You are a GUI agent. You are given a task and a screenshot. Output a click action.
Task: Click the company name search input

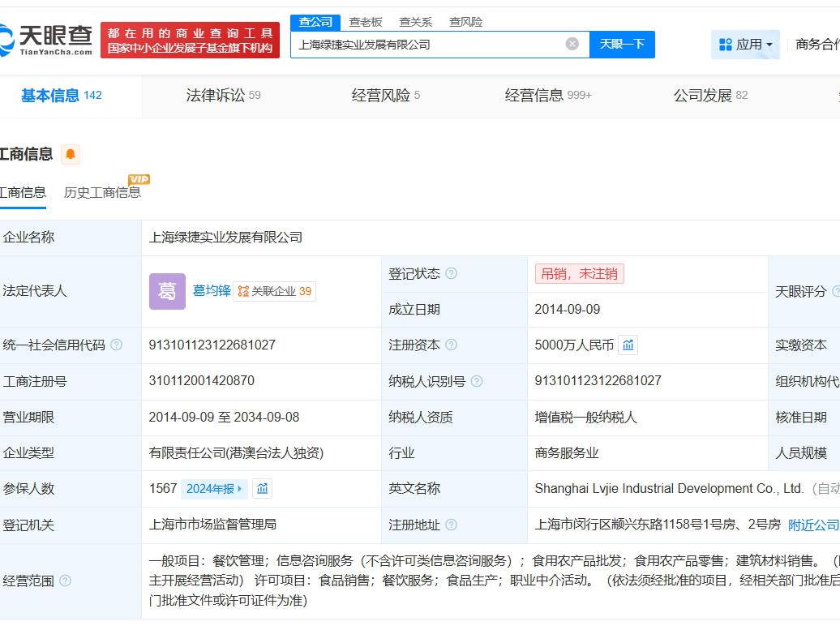430,45
